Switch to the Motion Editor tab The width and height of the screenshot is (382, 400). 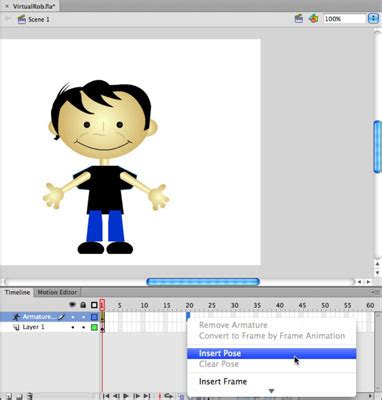tap(57, 292)
